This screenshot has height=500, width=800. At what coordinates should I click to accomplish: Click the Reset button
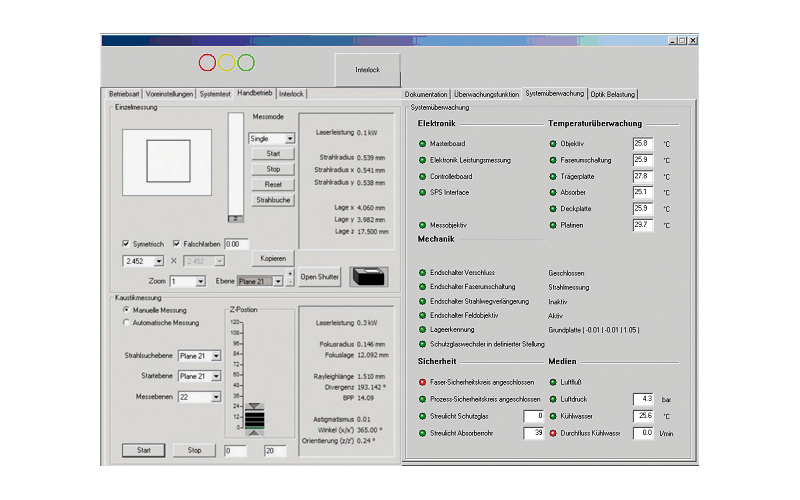click(x=273, y=185)
